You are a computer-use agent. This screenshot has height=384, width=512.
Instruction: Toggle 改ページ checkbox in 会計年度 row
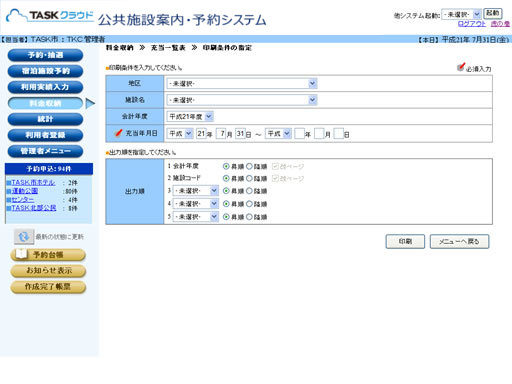click(x=275, y=166)
